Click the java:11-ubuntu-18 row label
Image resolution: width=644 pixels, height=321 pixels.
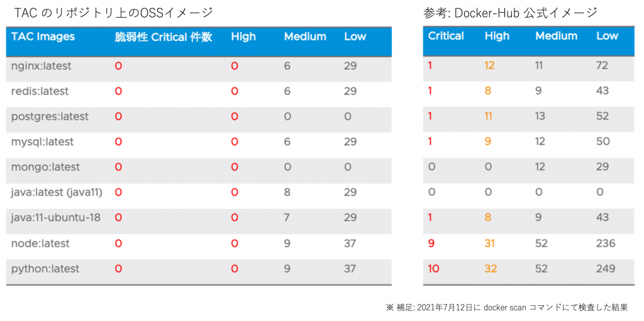[x=56, y=218]
